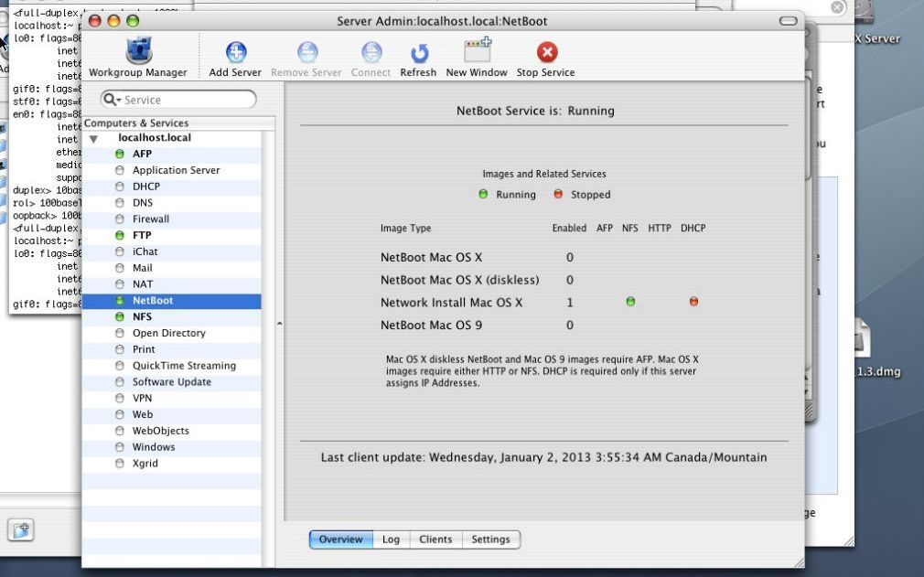
Task: Click the green status dot beside AFP
Action: [120, 154]
